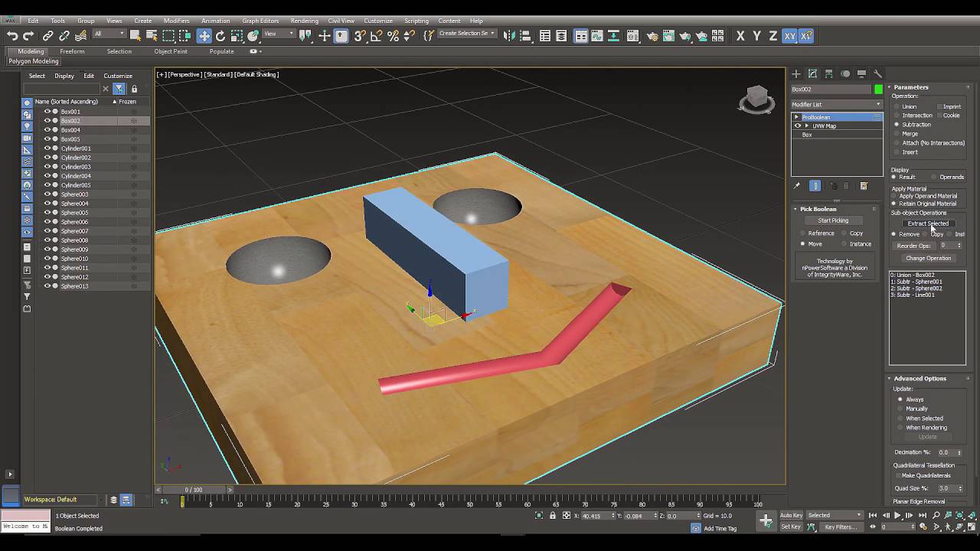Viewport: 980px width, 551px height.
Task: Click the Extract Selected button
Action: pos(928,223)
